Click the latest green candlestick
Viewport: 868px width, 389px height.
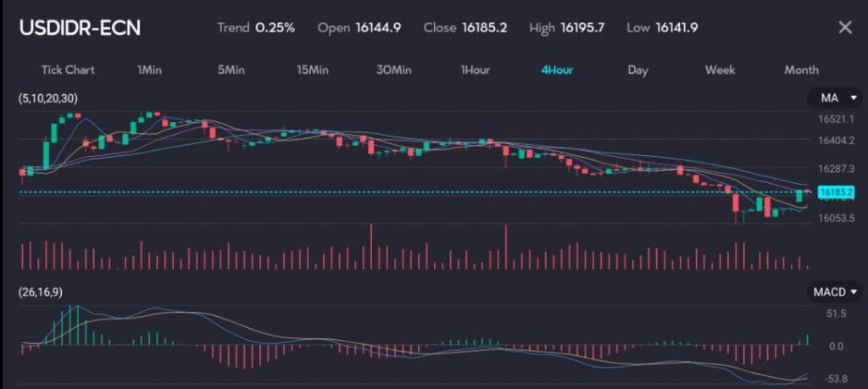pyautogui.click(x=798, y=196)
